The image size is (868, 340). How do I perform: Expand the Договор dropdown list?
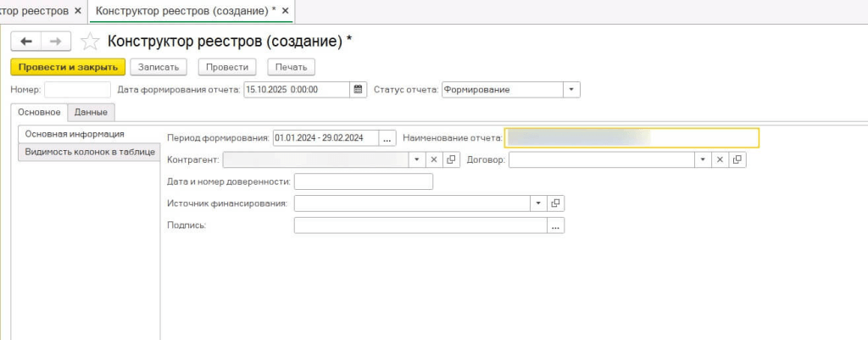pyautogui.click(x=703, y=159)
